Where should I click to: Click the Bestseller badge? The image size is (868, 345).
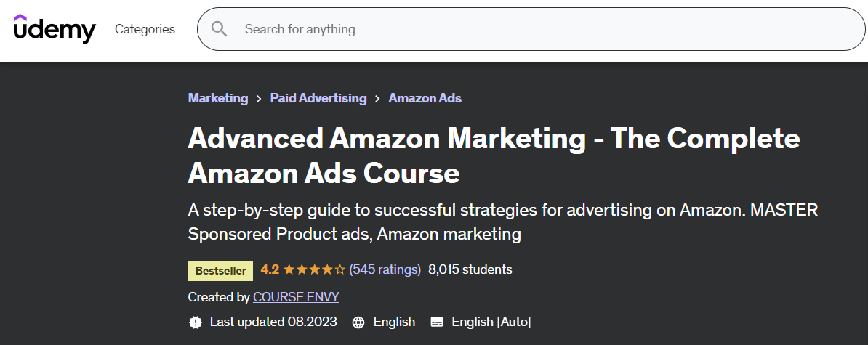(221, 271)
